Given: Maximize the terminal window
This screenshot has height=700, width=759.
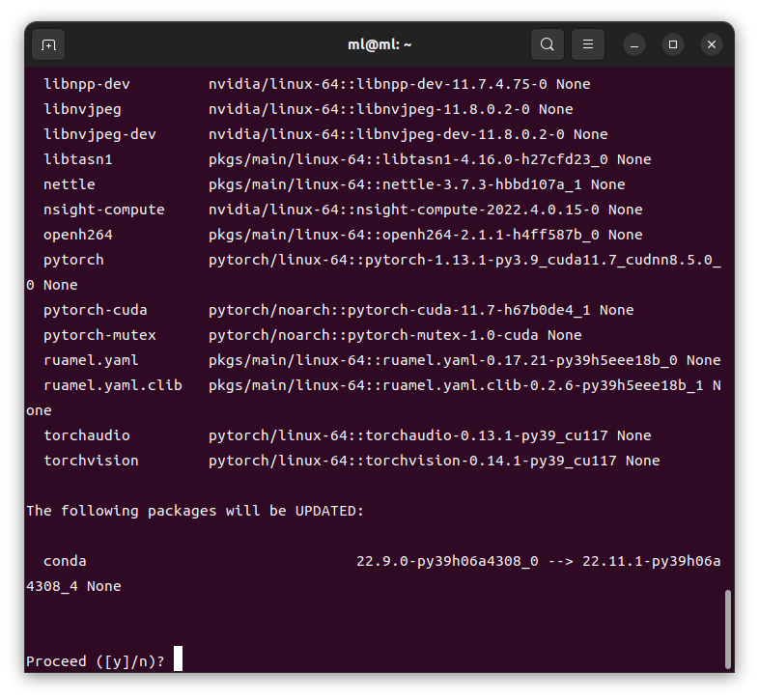Looking at the screenshot, I should pos(673,44).
